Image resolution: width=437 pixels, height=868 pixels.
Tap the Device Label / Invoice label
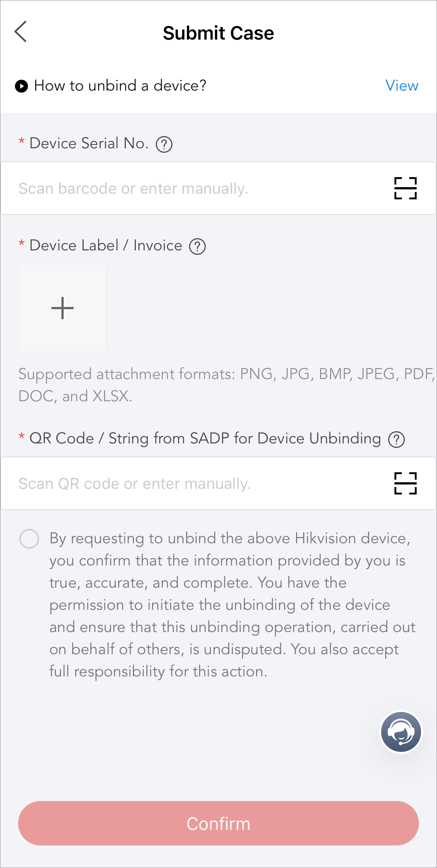(106, 246)
